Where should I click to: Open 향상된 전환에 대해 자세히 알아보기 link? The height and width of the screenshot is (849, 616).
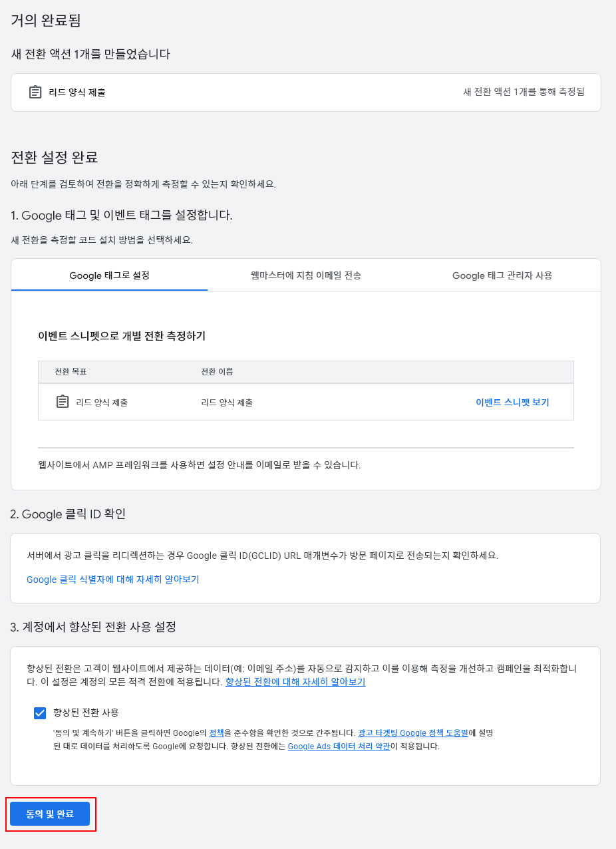point(295,682)
